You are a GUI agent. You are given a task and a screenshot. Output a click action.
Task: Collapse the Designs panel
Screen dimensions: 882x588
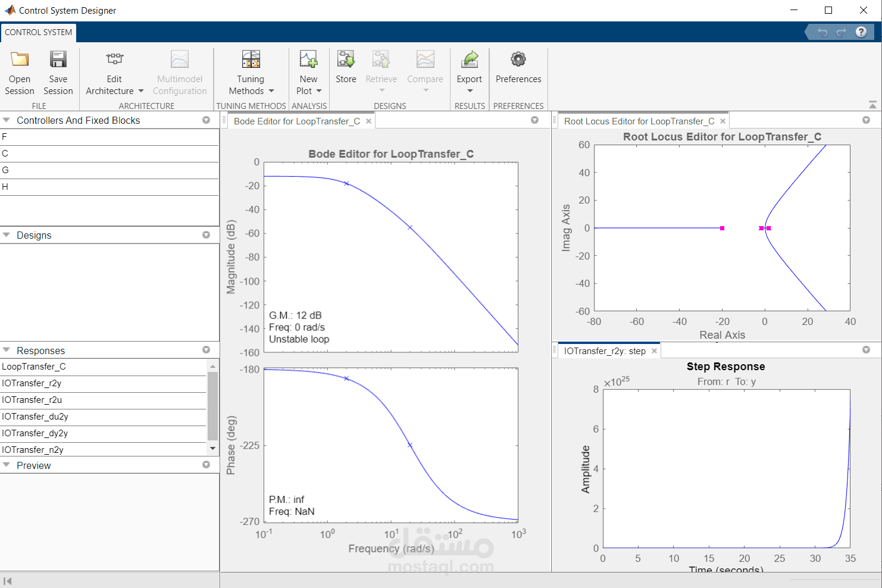tap(6, 234)
